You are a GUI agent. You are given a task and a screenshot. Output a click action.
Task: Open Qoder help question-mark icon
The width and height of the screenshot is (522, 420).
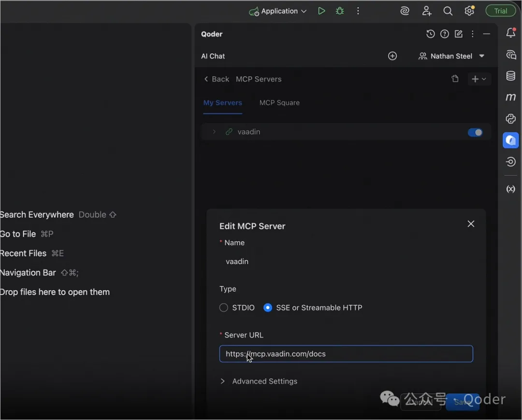445,34
